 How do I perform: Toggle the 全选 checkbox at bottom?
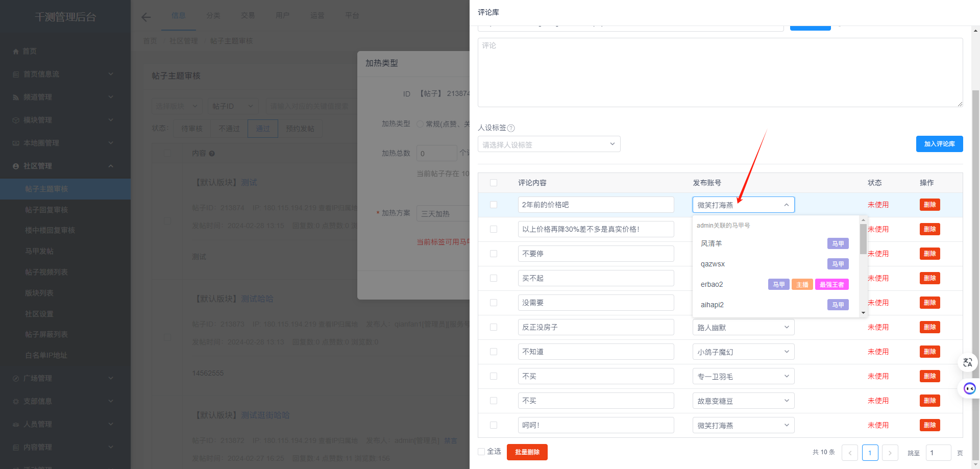tap(481, 452)
